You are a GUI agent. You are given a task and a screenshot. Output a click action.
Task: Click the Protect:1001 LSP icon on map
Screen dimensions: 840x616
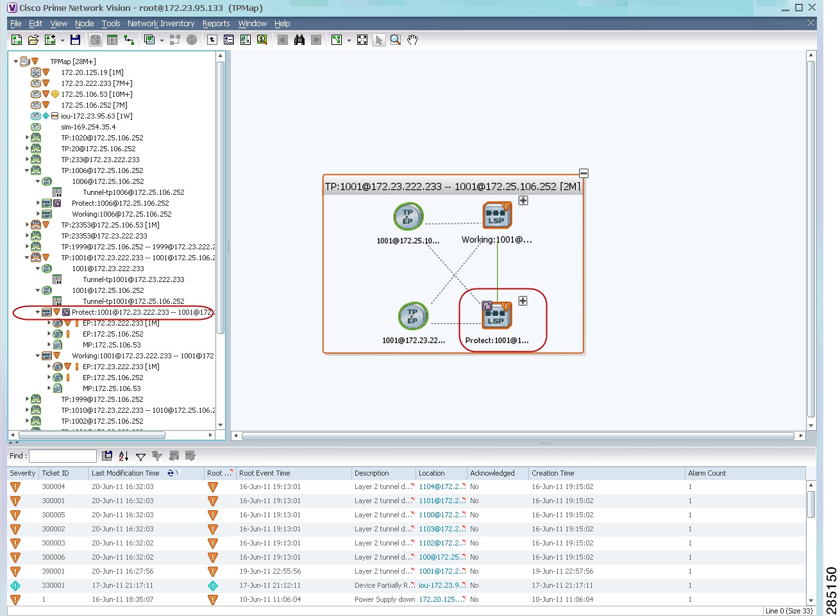[496, 315]
